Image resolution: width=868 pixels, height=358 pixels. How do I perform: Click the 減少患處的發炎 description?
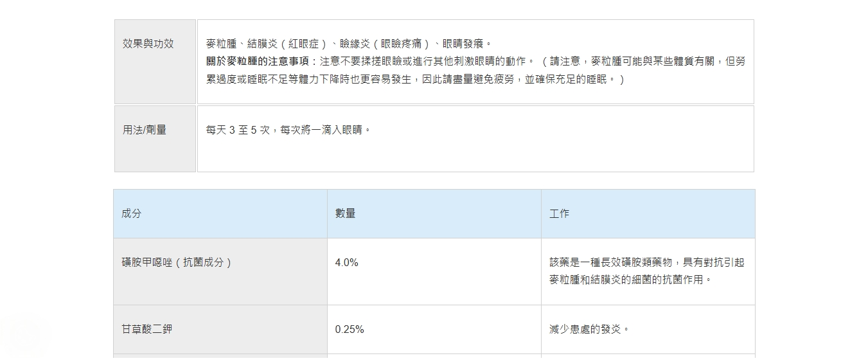589,330
